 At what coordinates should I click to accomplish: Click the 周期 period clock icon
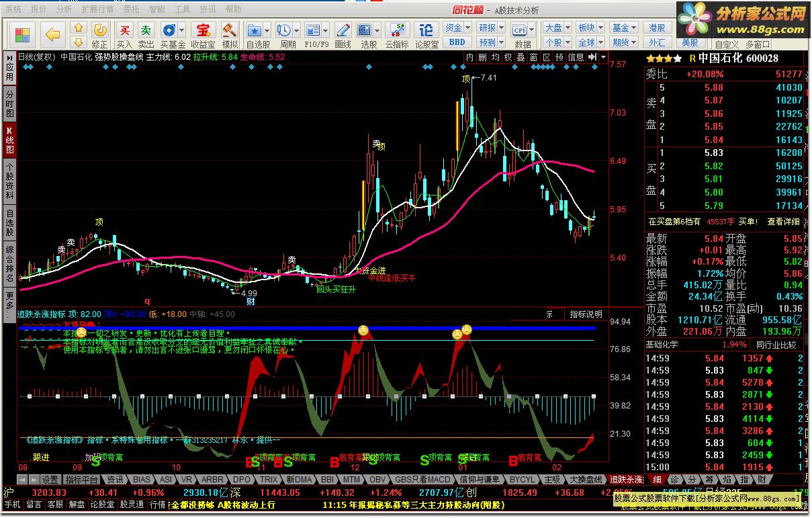[x=283, y=30]
